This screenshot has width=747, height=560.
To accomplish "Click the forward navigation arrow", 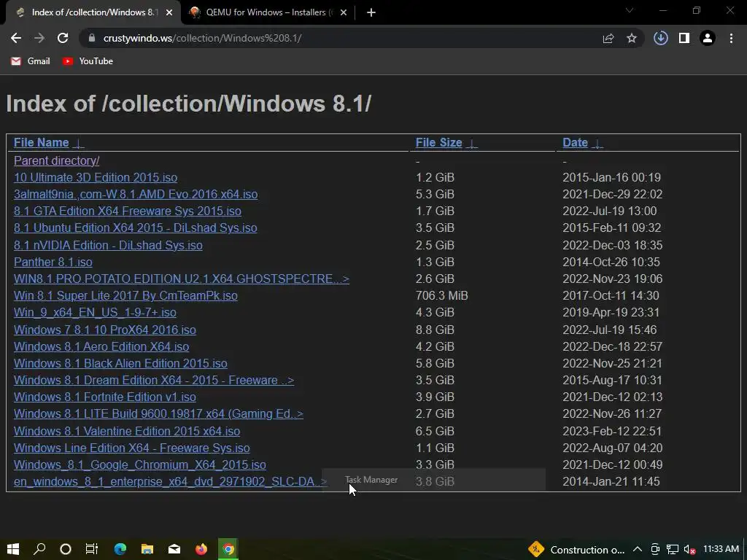I will point(39,38).
